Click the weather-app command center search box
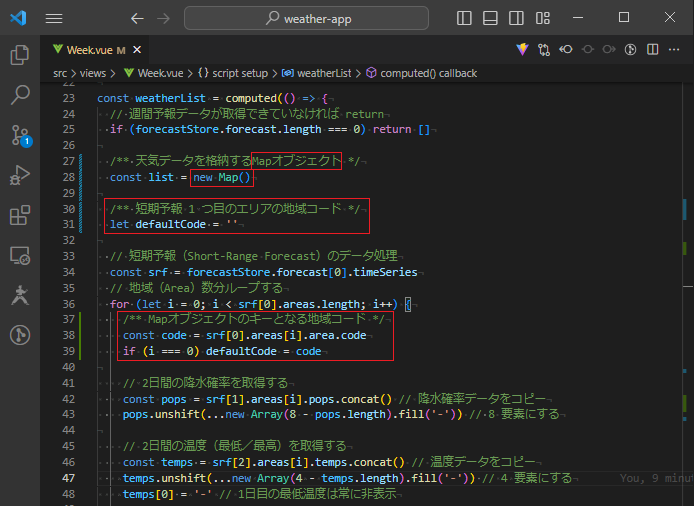 (306, 18)
